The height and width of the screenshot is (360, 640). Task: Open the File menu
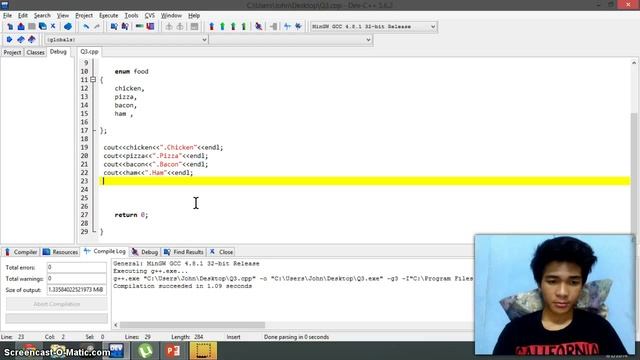(x=7, y=16)
